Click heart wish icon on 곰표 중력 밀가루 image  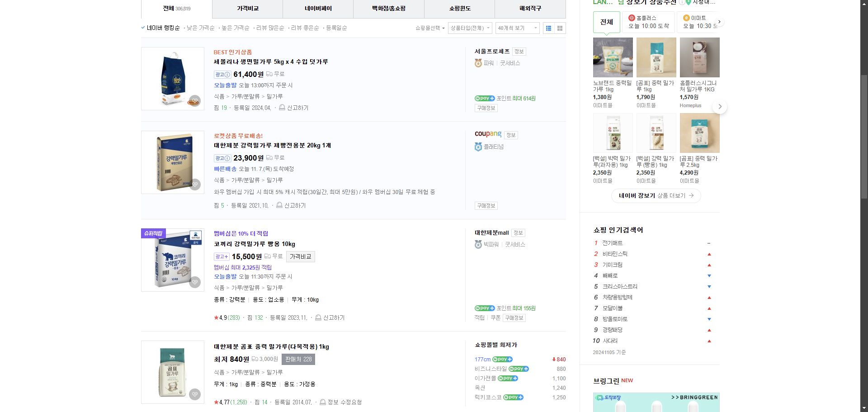195,394
